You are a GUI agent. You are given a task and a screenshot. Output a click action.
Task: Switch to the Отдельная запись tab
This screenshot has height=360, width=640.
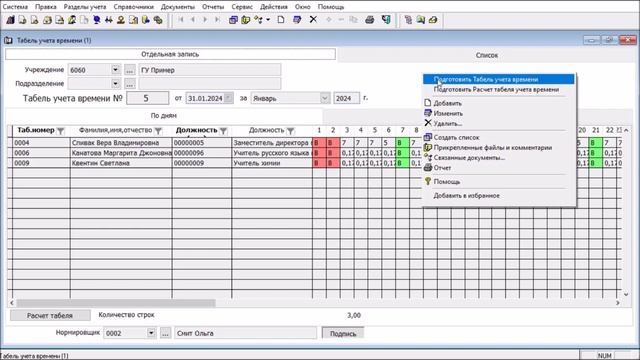[x=170, y=54]
